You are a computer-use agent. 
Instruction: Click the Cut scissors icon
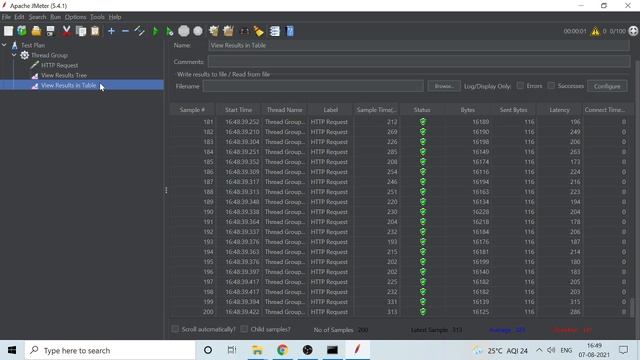[66, 31]
